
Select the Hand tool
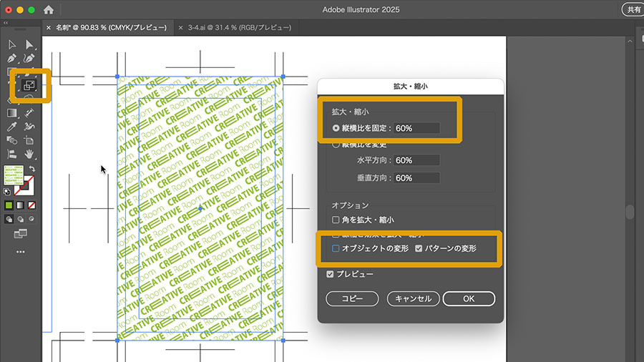tap(29, 155)
